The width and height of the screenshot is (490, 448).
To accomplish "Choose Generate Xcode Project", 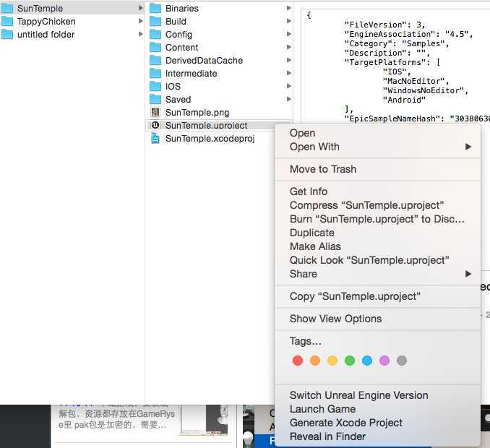I will 377,423.
